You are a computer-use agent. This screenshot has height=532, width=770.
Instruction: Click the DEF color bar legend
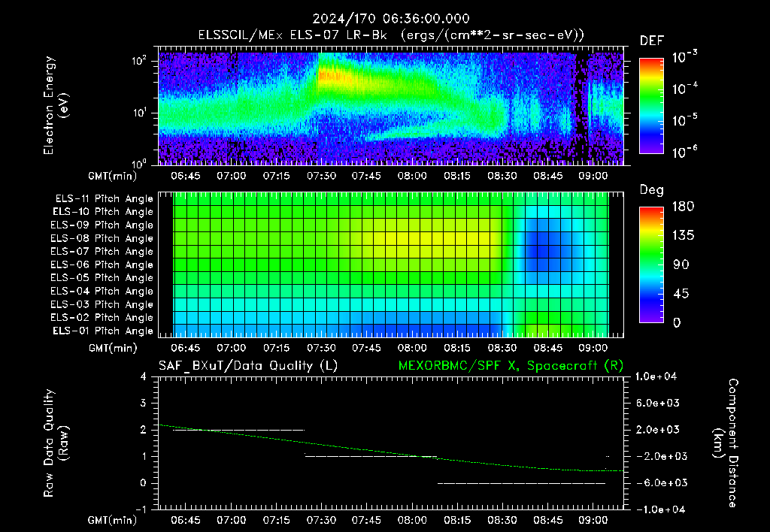[x=652, y=106]
